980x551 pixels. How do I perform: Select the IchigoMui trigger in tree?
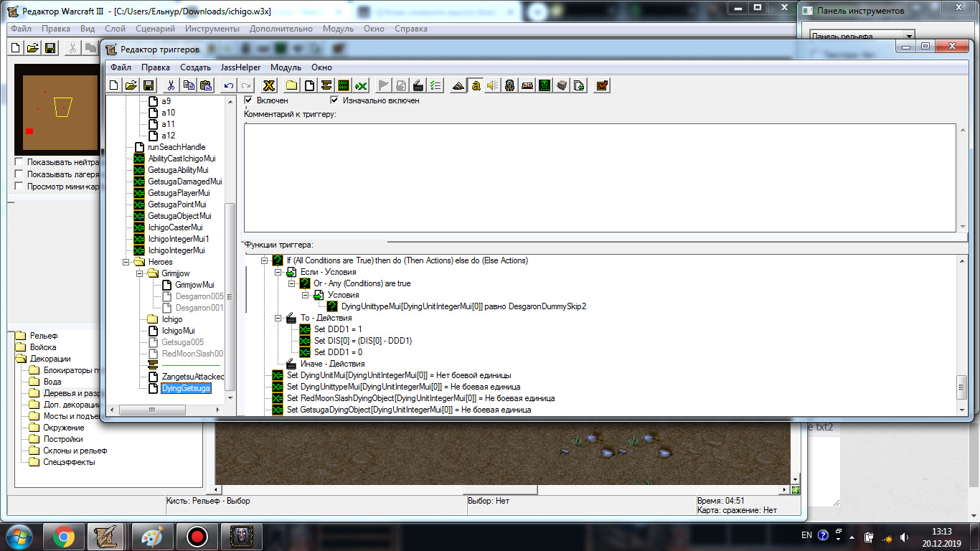click(178, 331)
